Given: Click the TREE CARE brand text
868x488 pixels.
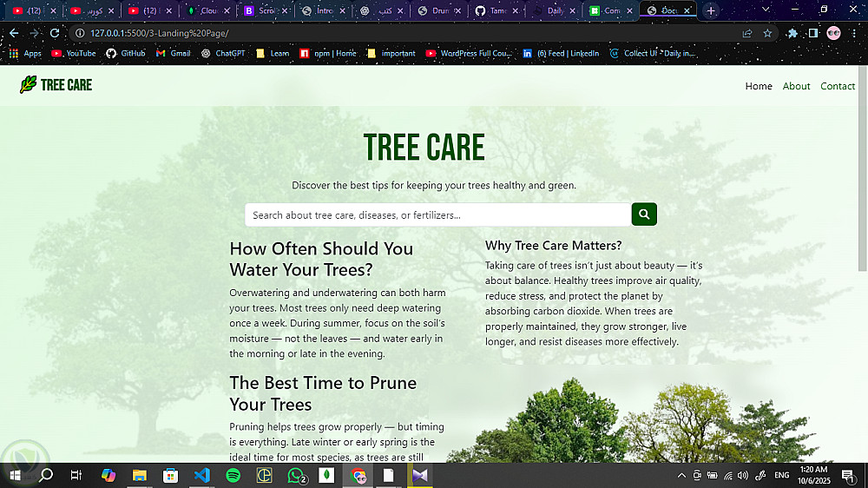Looking at the screenshot, I should point(67,85).
